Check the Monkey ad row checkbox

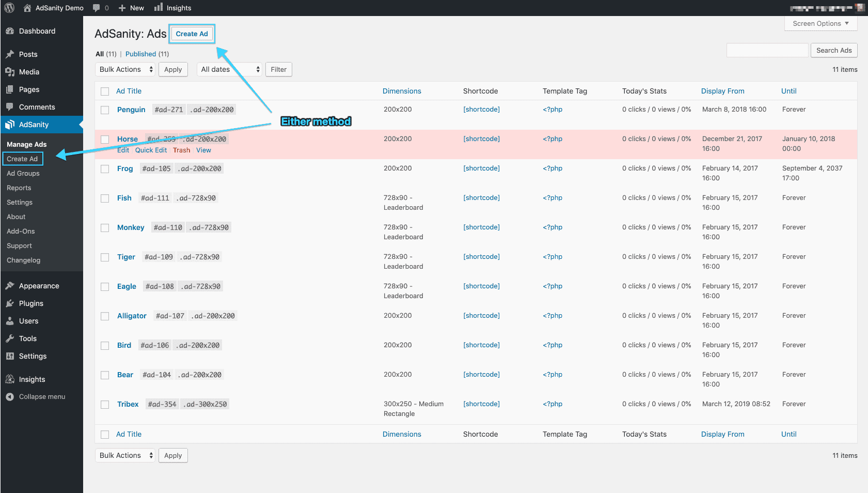pyautogui.click(x=105, y=228)
